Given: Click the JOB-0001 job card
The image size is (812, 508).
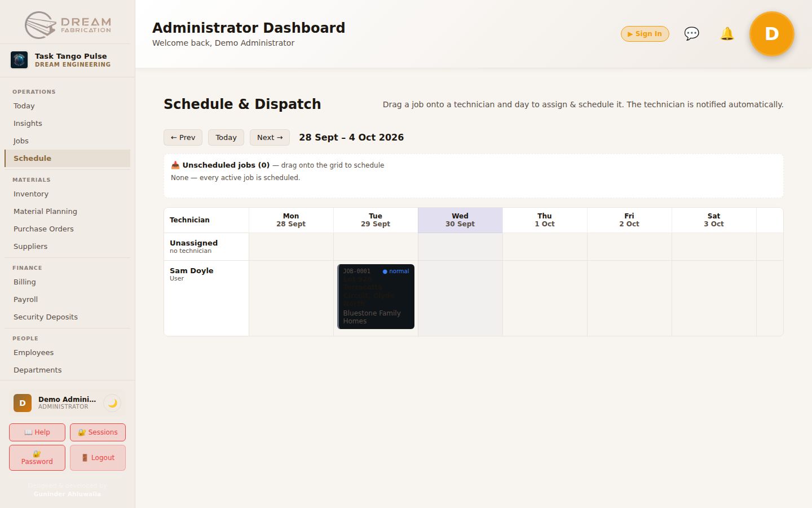Looking at the screenshot, I should (x=376, y=296).
